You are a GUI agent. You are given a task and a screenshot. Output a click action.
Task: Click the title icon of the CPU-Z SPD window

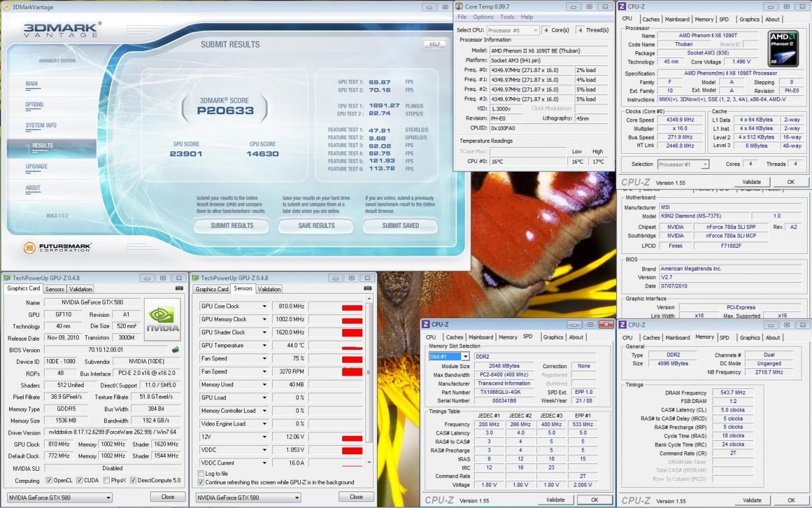[426, 324]
